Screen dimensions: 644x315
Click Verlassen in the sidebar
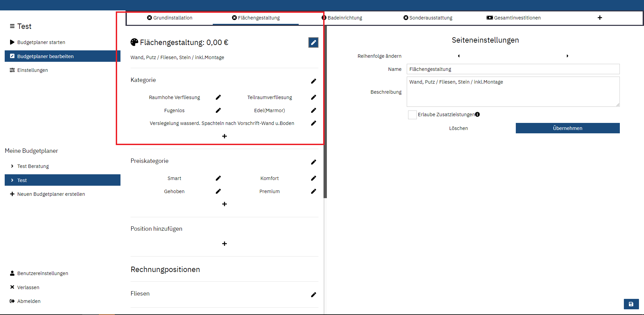pyautogui.click(x=62, y=287)
